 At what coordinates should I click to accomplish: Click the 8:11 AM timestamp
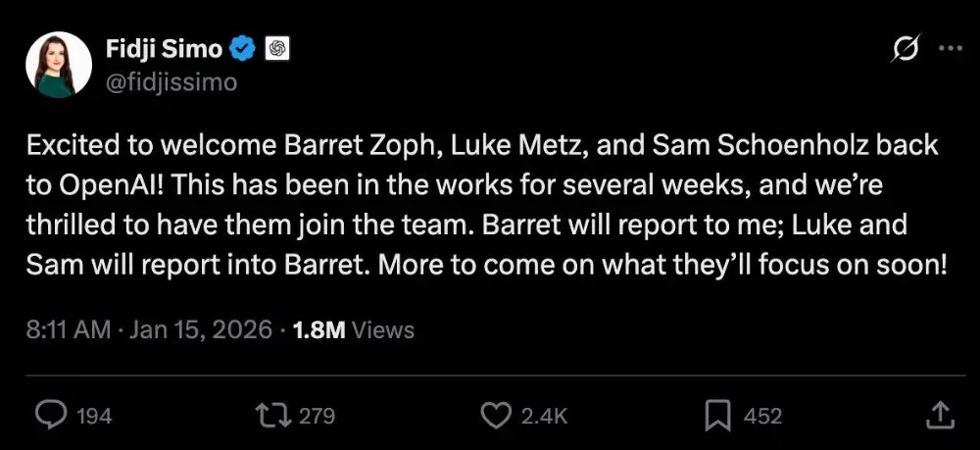pyautogui.click(x=68, y=329)
